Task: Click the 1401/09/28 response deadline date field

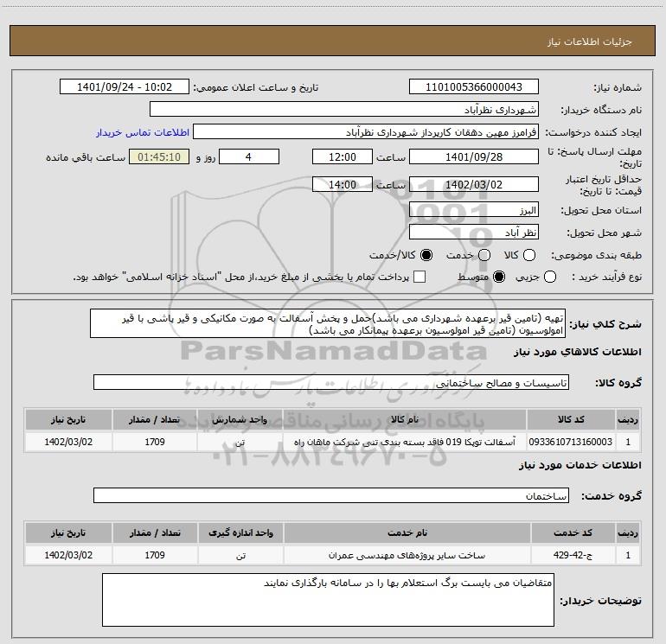Action: tap(473, 156)
